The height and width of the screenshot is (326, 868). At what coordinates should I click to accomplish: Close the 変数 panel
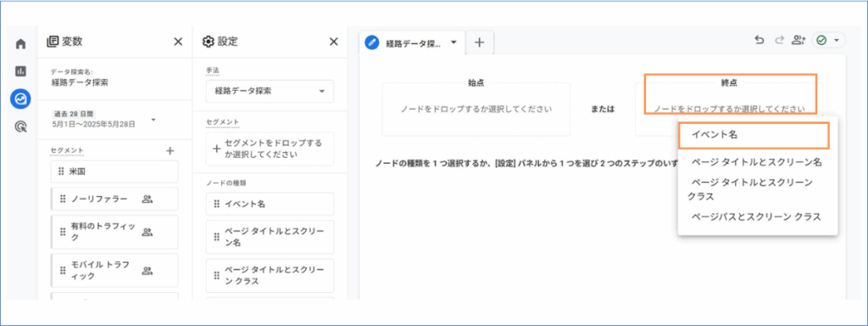tap(178, 42)
